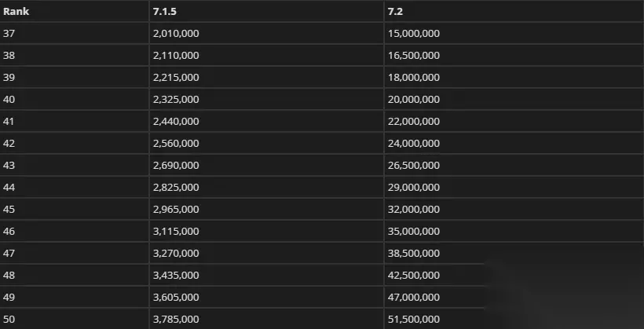Click the 22,000,000 value
Viewport: 644px width, 329px height.
(413, 121)
